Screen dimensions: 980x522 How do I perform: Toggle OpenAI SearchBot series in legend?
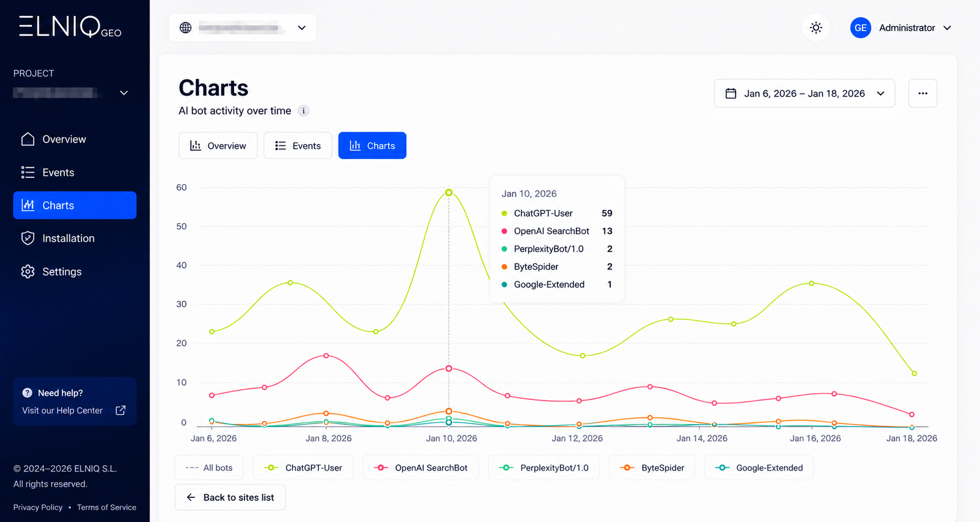(420, 468)
